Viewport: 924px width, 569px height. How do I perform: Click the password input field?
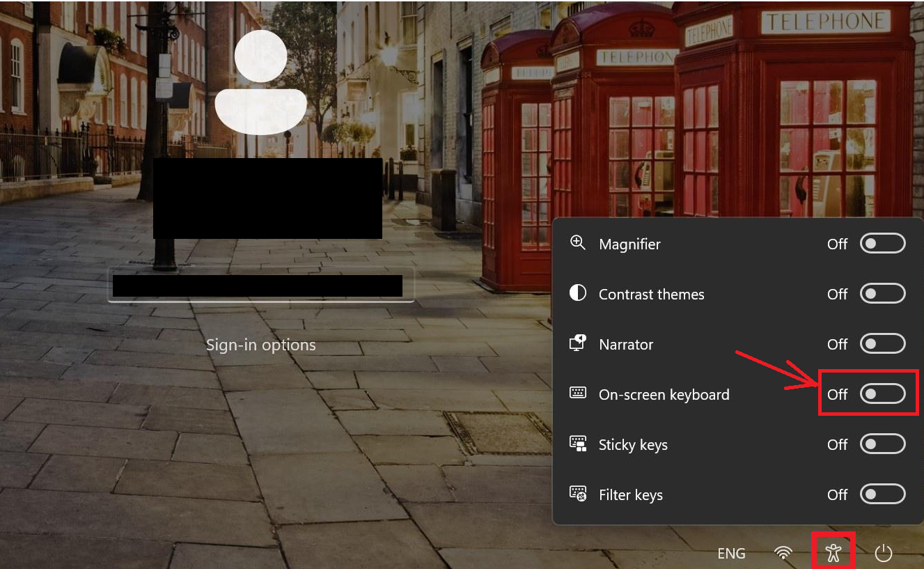(x=261, y=285)
